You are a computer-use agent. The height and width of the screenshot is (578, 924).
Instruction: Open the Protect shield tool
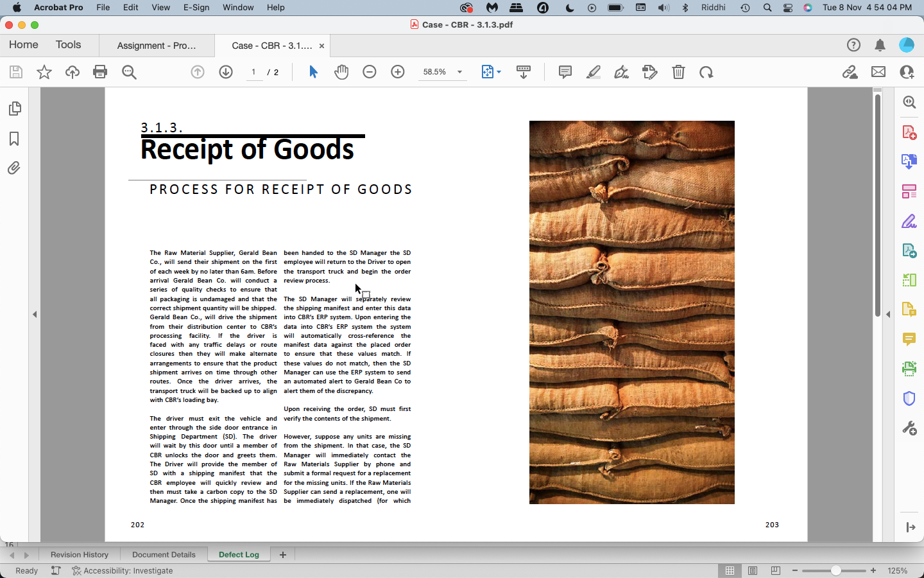pos(909,398)
